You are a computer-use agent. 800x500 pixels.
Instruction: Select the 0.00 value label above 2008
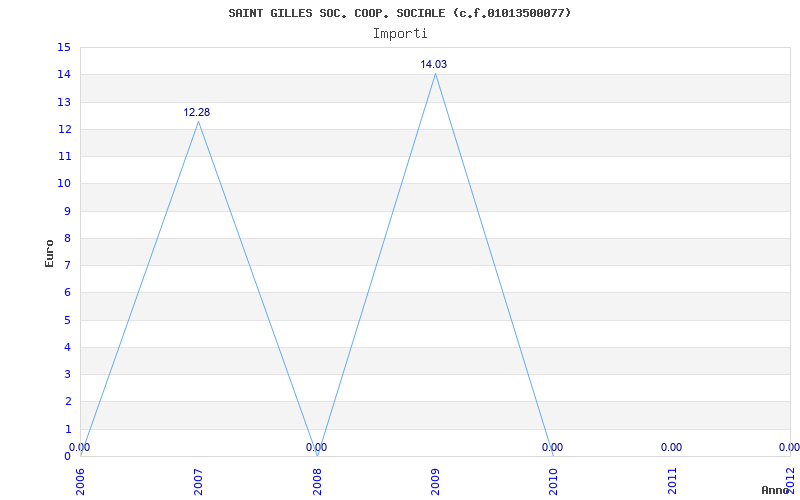[x=316, y=447]
